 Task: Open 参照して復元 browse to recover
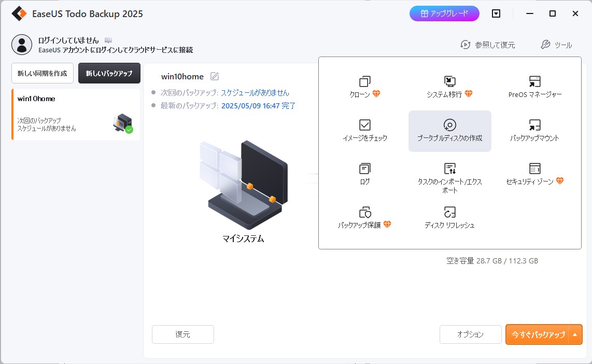pos(487,45)
